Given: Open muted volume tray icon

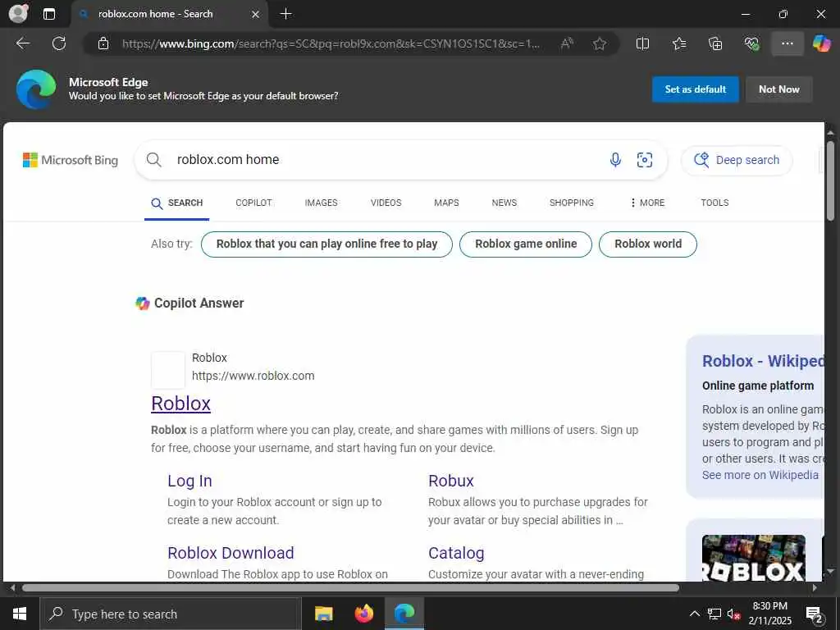Looking at the screenshot, I should click(733, 614).
